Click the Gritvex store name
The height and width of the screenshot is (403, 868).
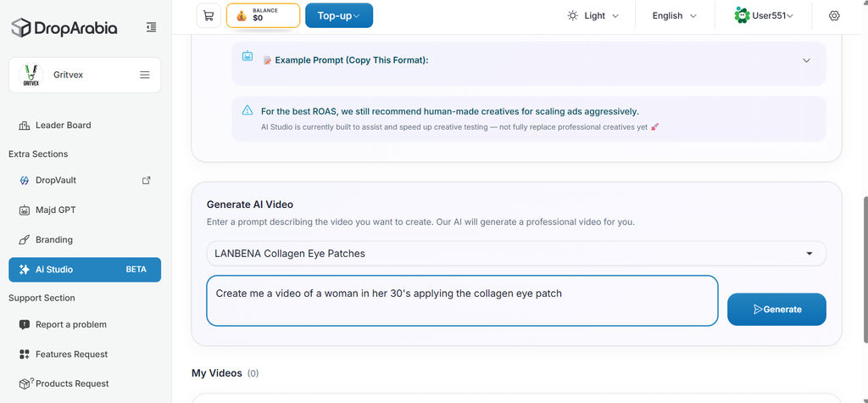point(68,75)
